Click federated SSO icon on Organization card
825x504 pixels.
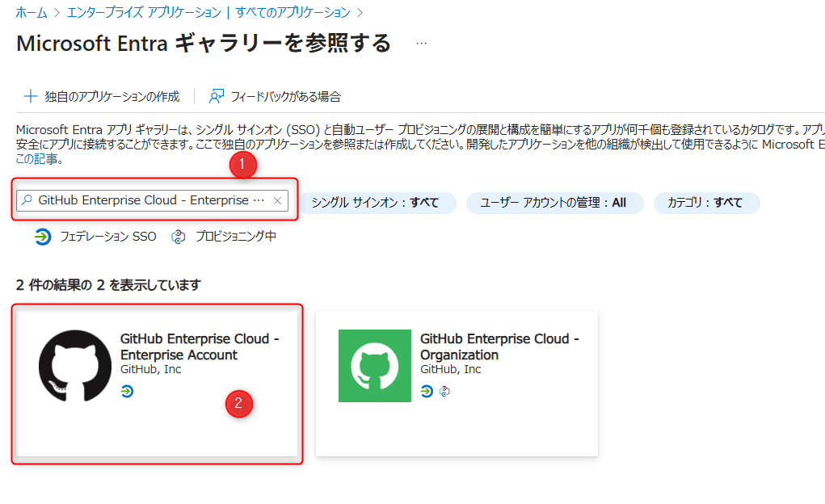427,392
